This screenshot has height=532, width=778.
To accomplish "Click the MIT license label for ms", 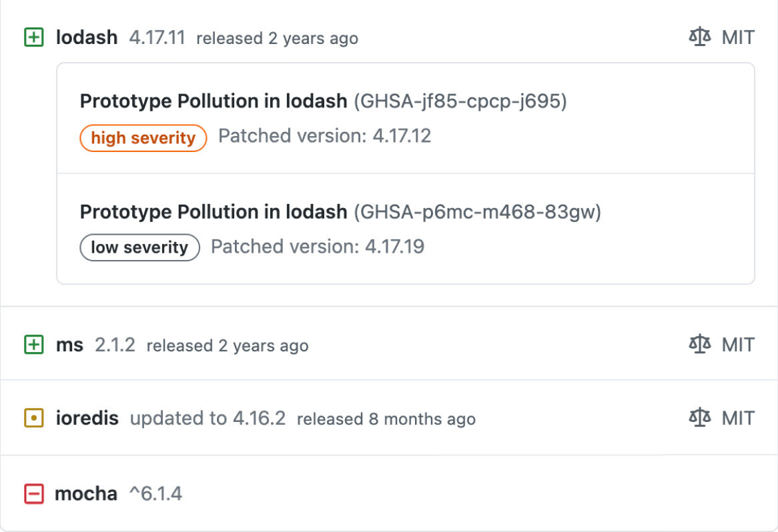I will coord(738,345).
